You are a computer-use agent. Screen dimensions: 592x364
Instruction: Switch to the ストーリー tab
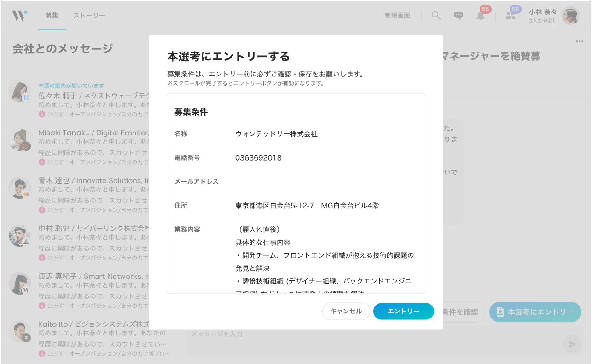click(90, 15)
